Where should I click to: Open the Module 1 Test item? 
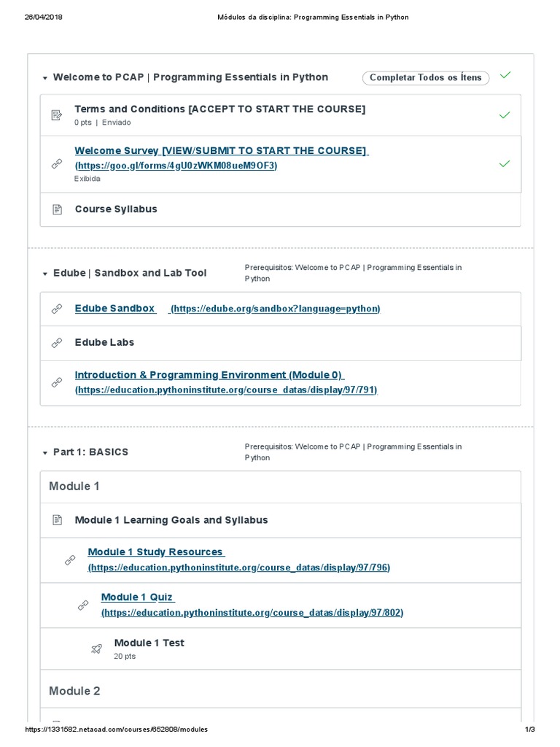[x=149, y=643]
